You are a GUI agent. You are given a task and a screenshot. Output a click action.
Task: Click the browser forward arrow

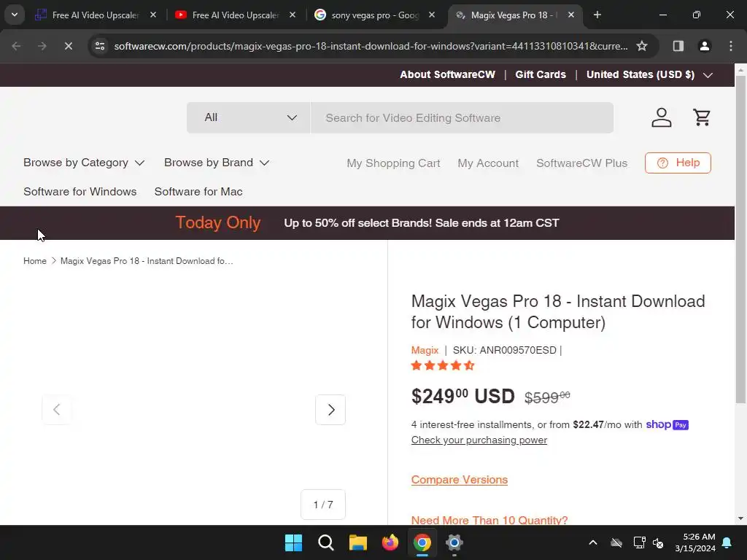42,46
